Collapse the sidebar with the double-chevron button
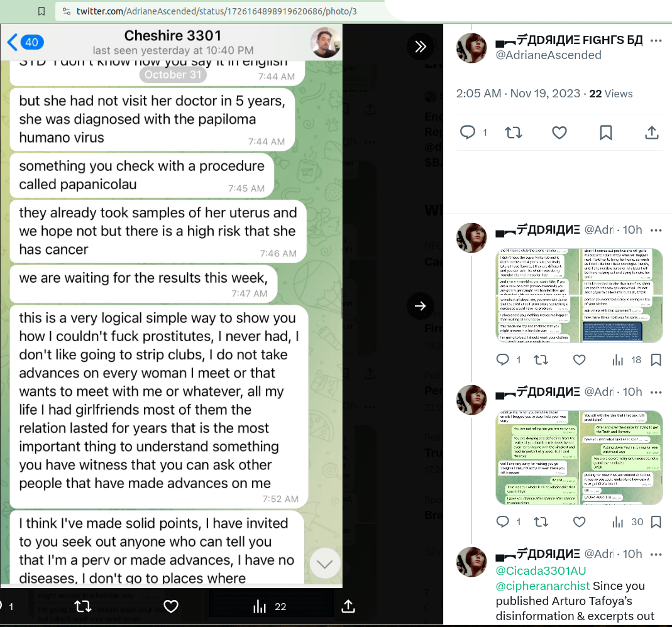 pos(421,46)
